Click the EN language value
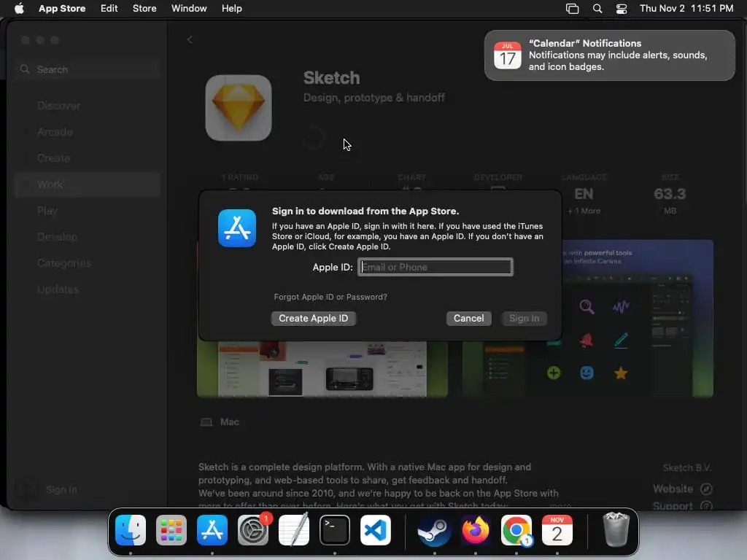747x560 pixels. click(x=584, y=194)
